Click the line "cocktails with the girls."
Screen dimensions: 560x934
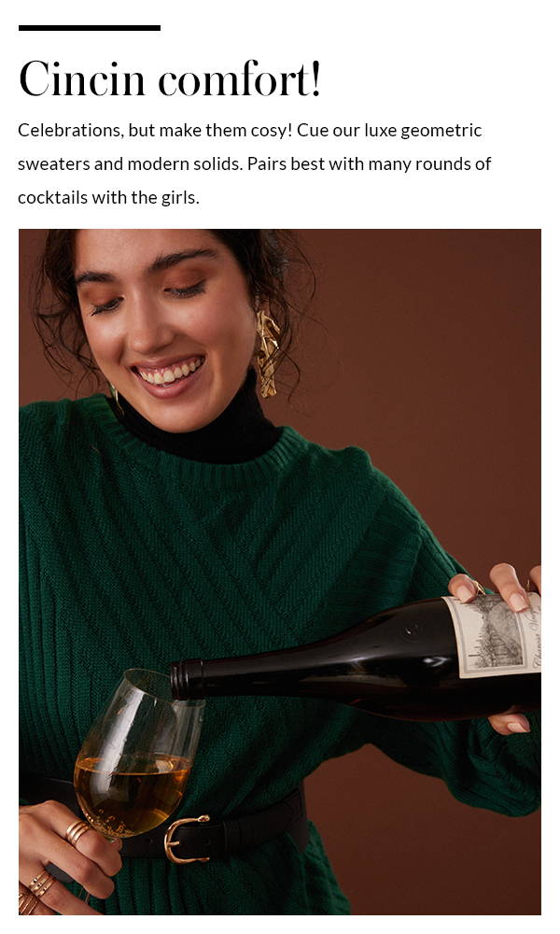point(108,197)
